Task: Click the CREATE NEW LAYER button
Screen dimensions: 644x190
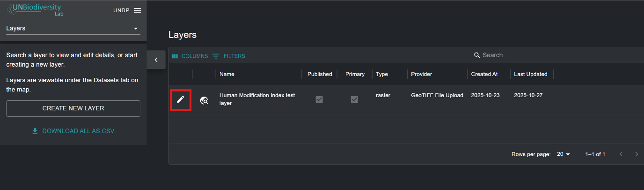Action: [x=73, y=108]
